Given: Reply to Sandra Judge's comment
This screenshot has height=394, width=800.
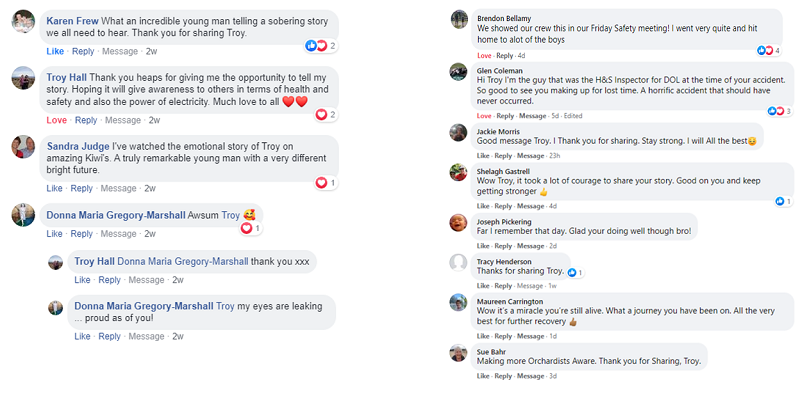Looking at the screenshot, I should click(82, 188).
